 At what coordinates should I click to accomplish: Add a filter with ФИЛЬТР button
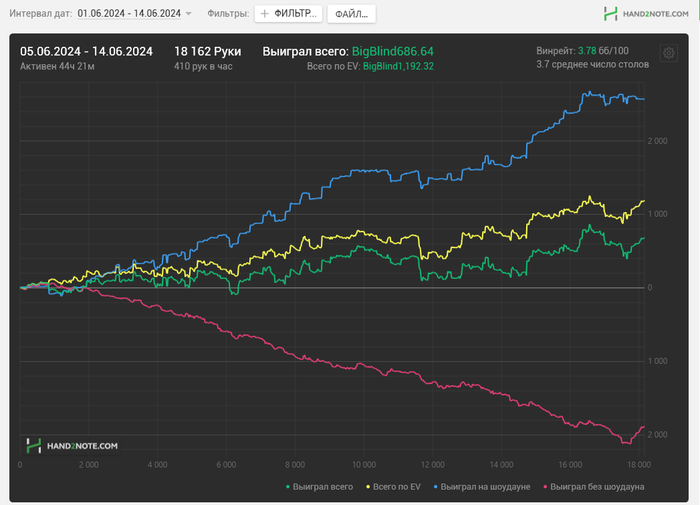(x=288, y=14)
